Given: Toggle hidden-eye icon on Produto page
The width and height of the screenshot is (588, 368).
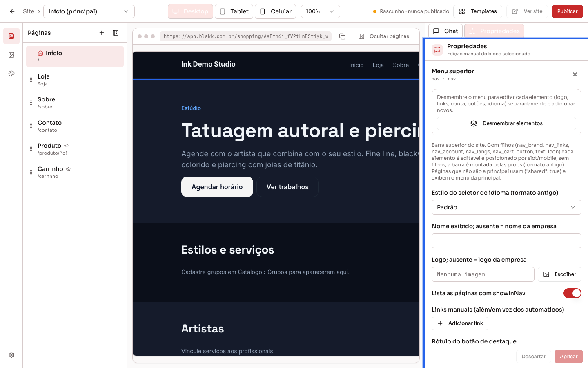Looking at the screenshot, I should [x=66, y=146].
